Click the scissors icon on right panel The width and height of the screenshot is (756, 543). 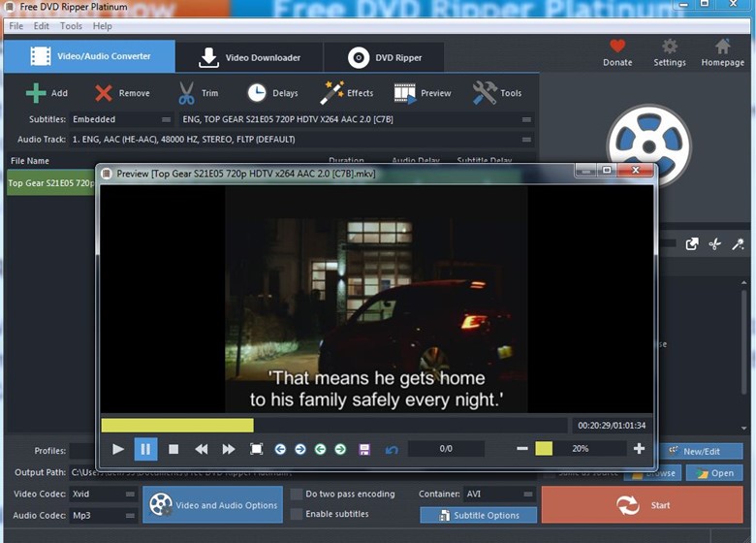tap(714, 244)
